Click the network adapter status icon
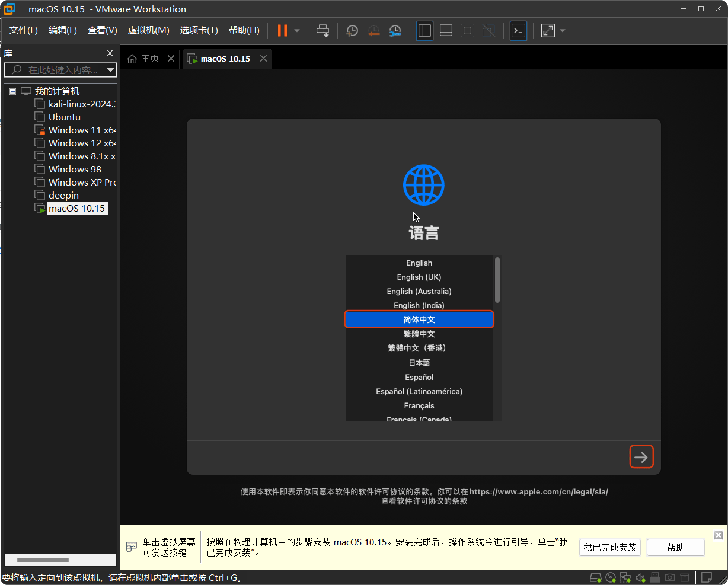Viewport: 728px width, 585px height. tap(625, 577)
